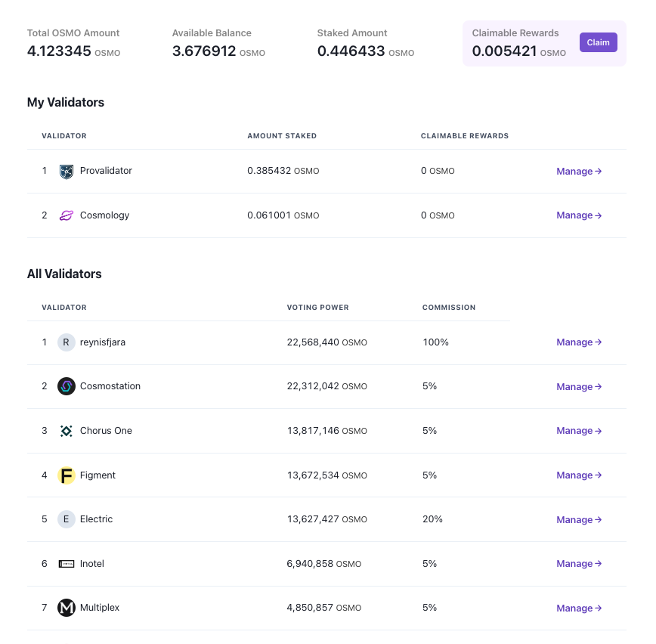Click the Cosmostation logo icon
The width and height of the screenshot is (656, 644).
(x=67, y=386)
